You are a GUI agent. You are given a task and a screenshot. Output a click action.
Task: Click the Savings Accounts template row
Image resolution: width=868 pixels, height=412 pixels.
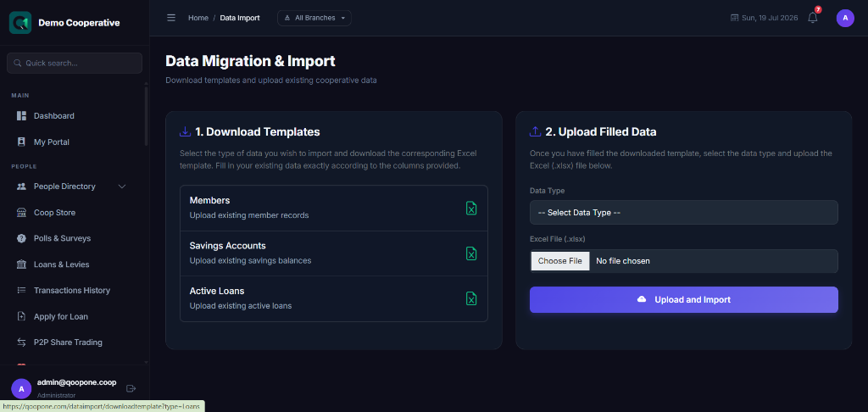(334, 253)
